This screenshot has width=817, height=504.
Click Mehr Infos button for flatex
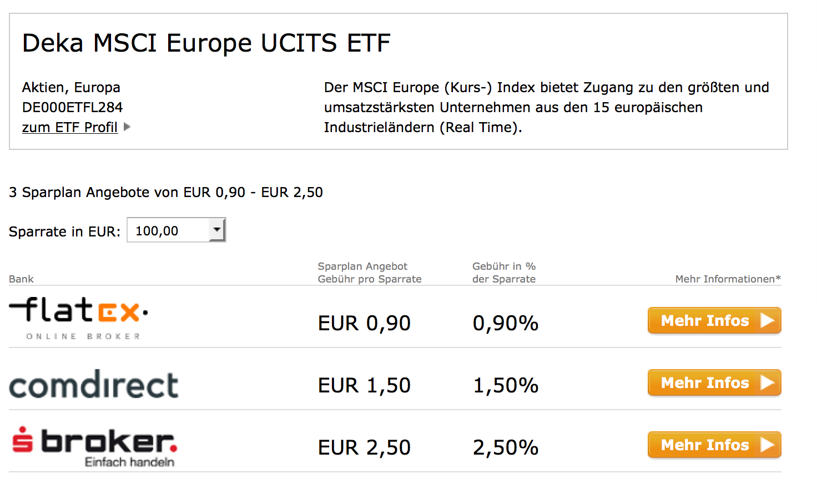[x=714, y=321]
